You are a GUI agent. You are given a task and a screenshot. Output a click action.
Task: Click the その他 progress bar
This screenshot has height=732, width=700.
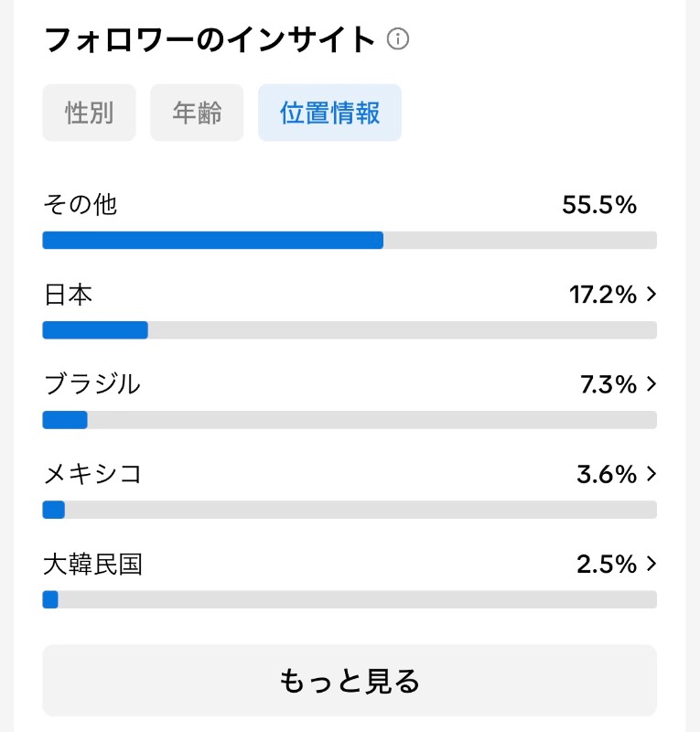350,241
